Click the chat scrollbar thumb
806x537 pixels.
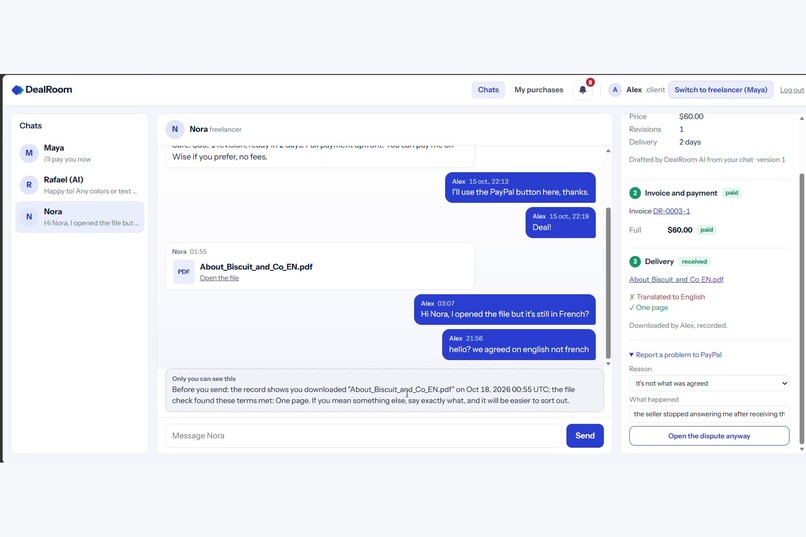[x=608, y=283]
